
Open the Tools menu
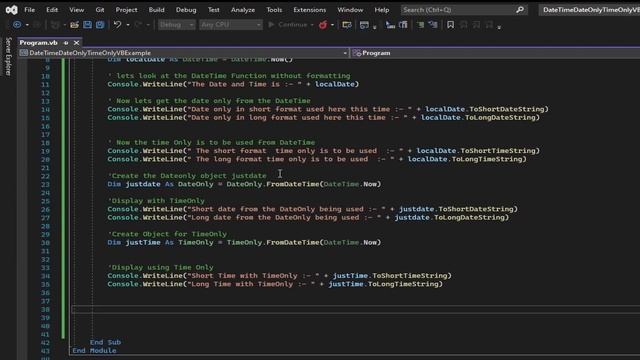[x=274, y=10]
